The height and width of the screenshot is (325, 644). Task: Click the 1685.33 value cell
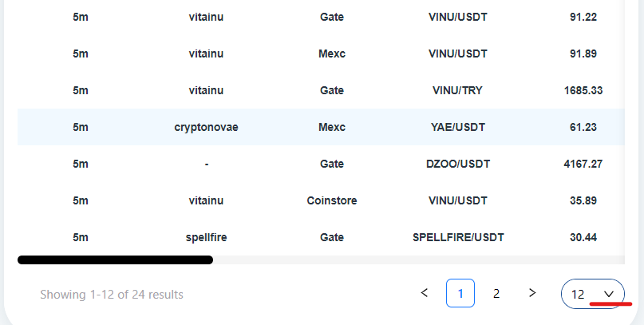click(x=583, y=90)
